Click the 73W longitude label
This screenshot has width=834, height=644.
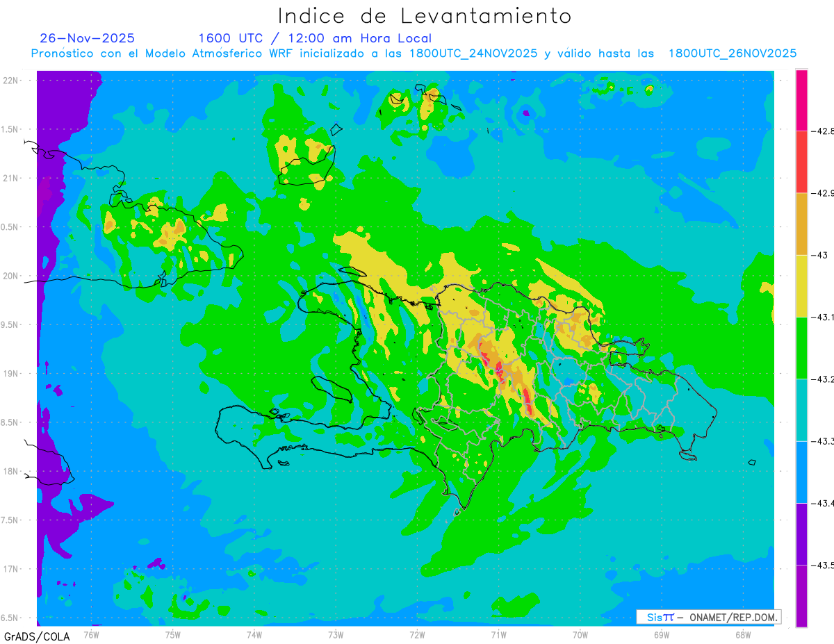point(336,634)
